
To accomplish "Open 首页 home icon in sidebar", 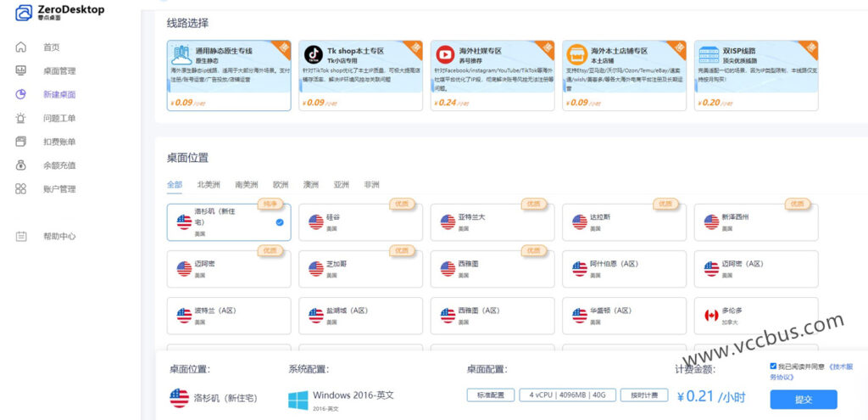I will click(x=21, y=48).
